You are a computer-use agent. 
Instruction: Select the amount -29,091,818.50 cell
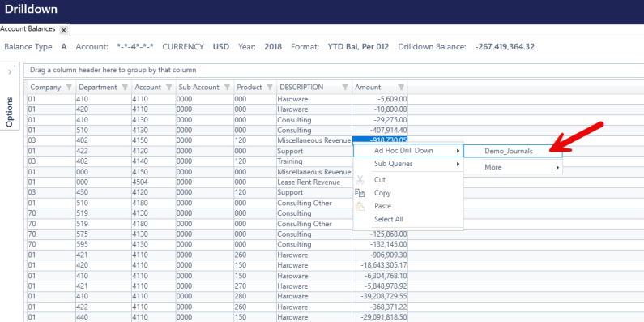click(380, 317)
